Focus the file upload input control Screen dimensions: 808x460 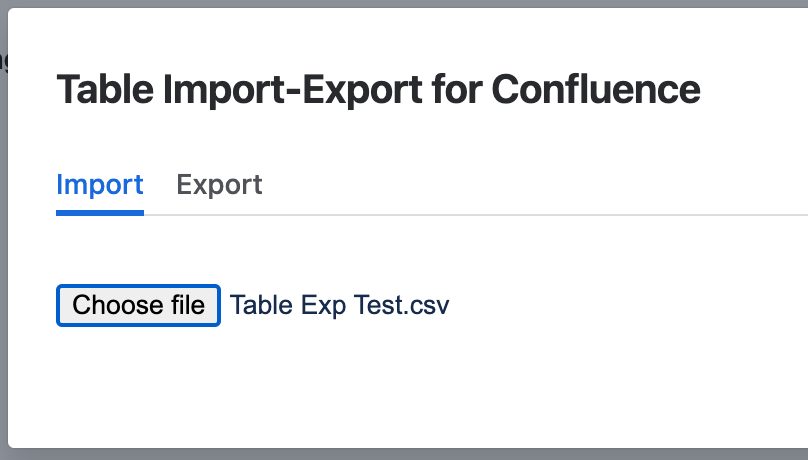click(138, 305)
